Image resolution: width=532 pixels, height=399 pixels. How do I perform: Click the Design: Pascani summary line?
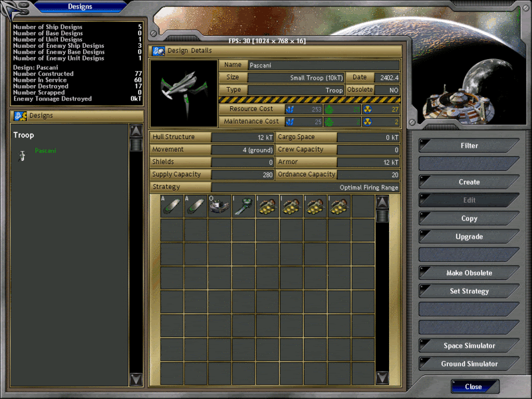pos(36,68)
